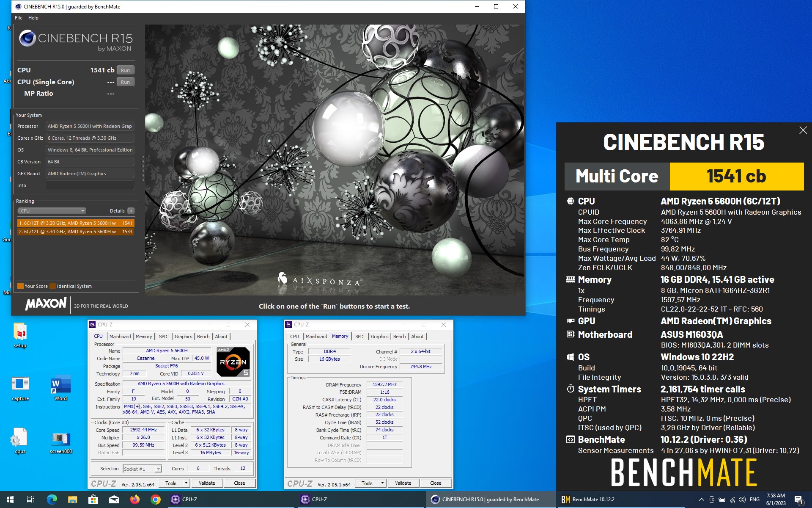Expand the Ranking CPU dropdown
This screenshot has height=508, width=812.
click(x=52, y=211)
